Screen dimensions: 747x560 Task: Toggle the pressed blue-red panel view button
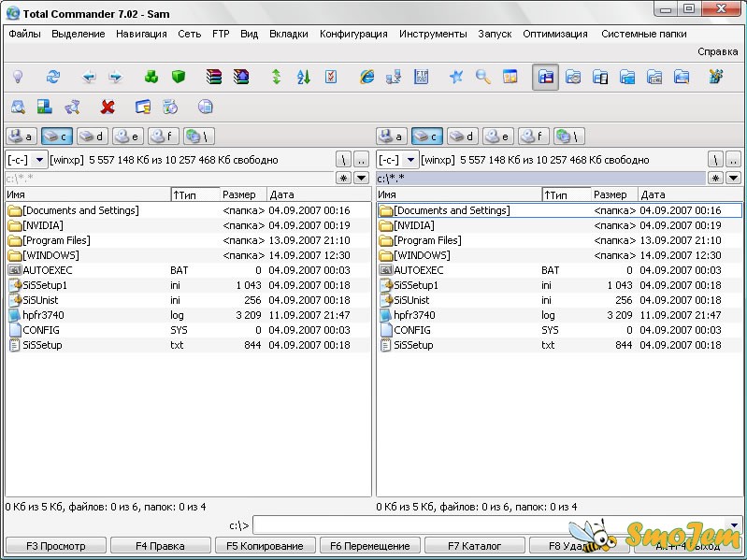[x=545, y=78]
